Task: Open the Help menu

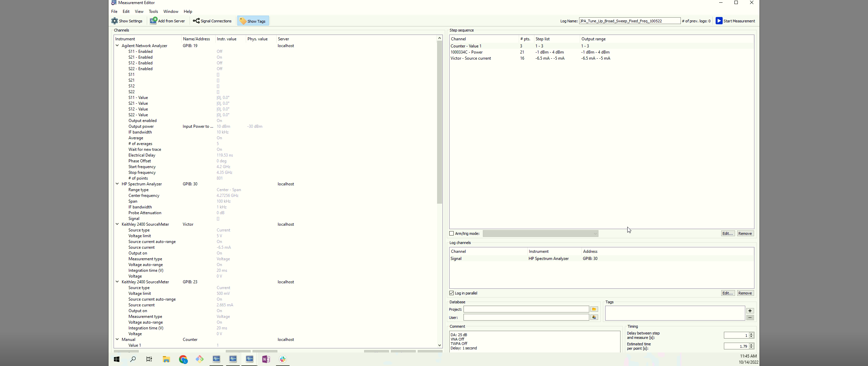Action: [188, 12]
